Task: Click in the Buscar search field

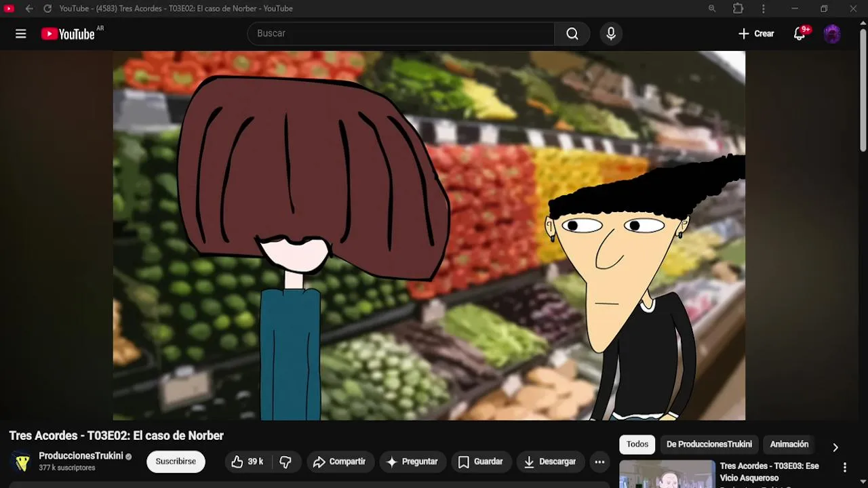Action: [401, 34]
